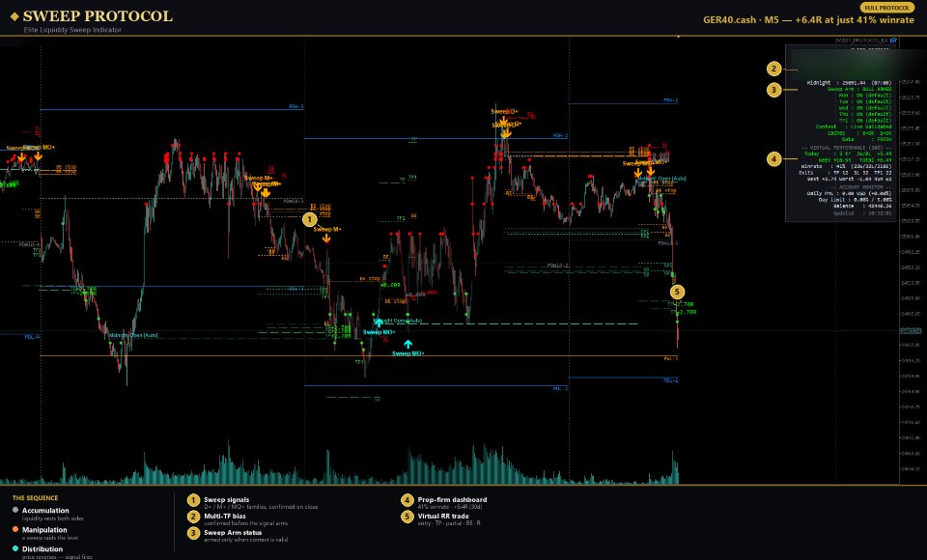Click the 'Sweep Arm status' legend entry
The width and height of the screenshot is (927, 560).
click(x=233, y=532)
